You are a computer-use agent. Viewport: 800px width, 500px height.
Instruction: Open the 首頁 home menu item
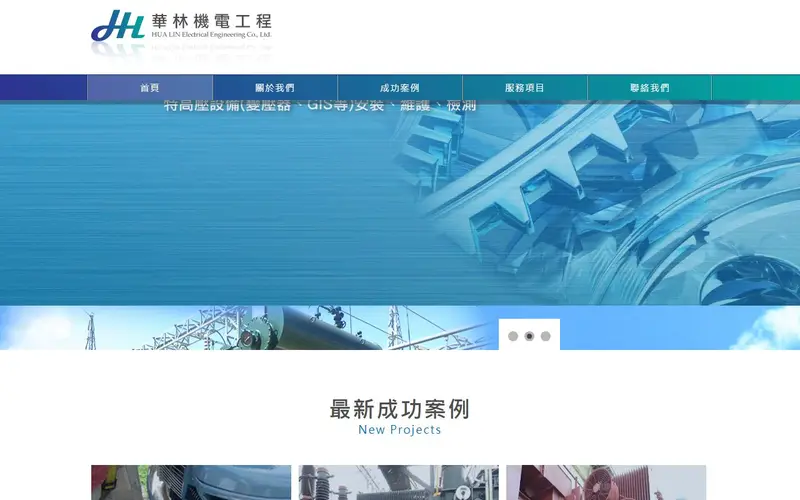[150, 88]
